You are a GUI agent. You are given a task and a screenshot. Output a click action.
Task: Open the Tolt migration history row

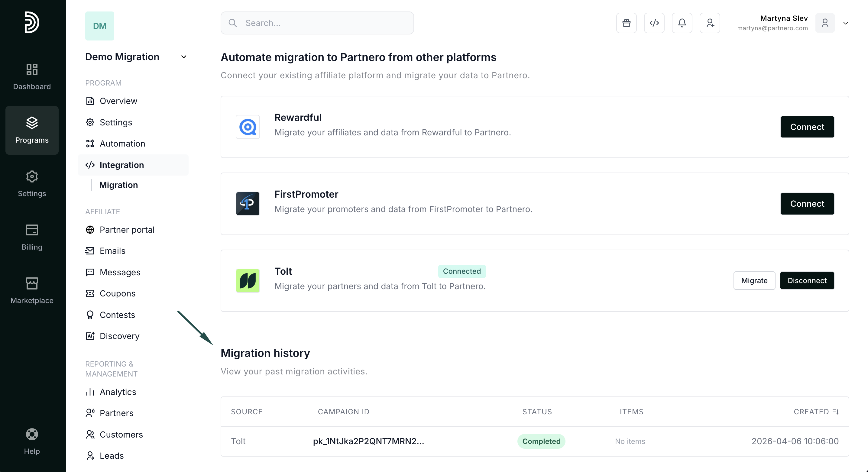368,441
